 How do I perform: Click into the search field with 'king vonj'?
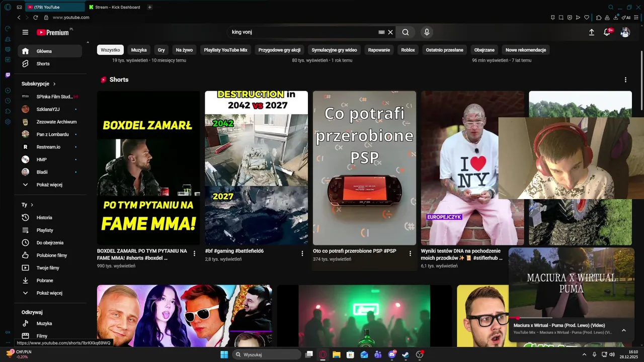click(302, 32)
